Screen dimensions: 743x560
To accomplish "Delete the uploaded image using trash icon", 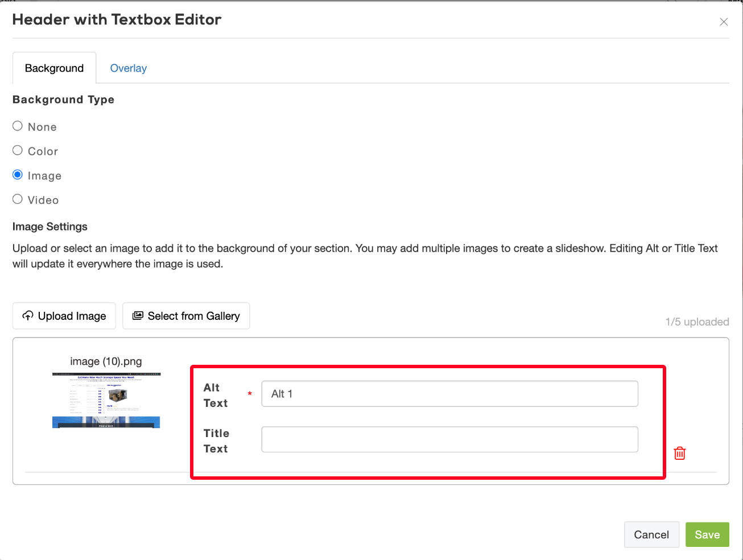I will click(x=679, y=453).
